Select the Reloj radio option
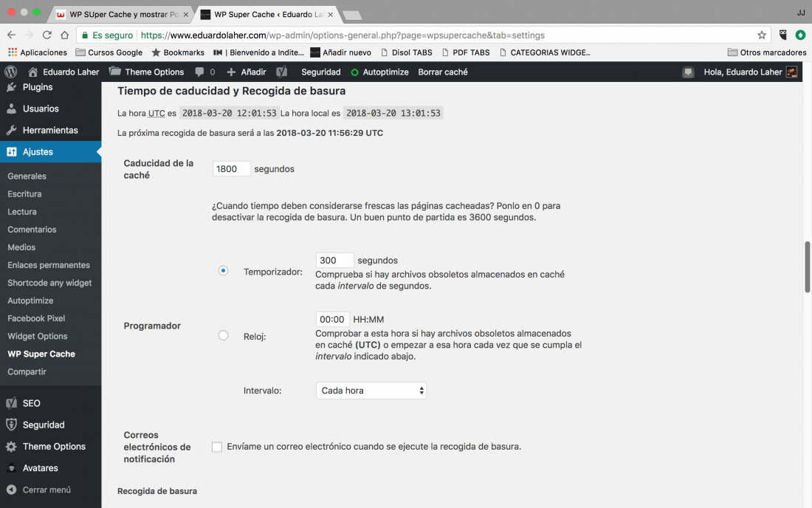Image resolution: width=812 pixels, height=508 pixels. pyautogui.click(x=223, y=335)
